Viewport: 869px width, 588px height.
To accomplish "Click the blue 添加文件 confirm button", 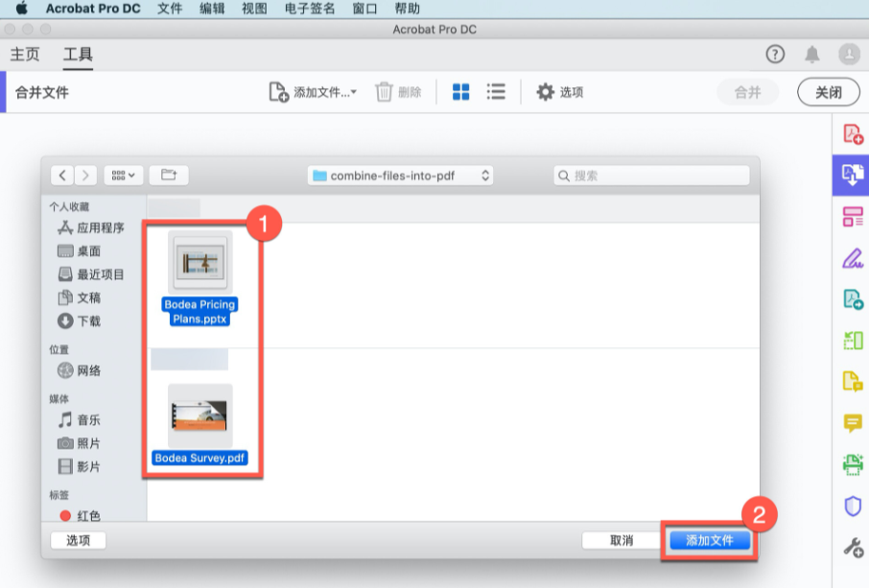I will (x=709, y=540).
